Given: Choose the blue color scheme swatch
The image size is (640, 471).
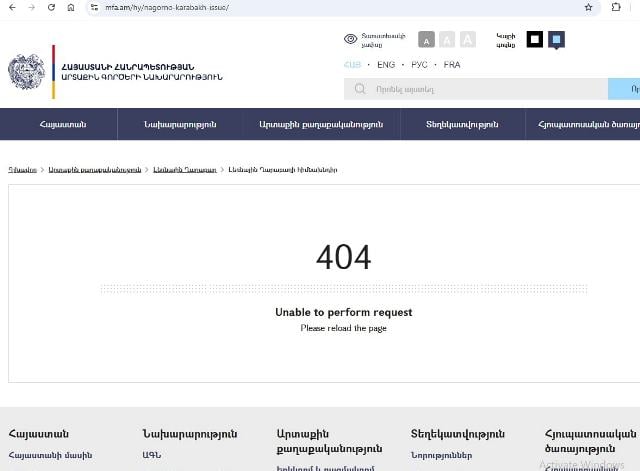Looking at the screenshot, I should click(556, 40).
